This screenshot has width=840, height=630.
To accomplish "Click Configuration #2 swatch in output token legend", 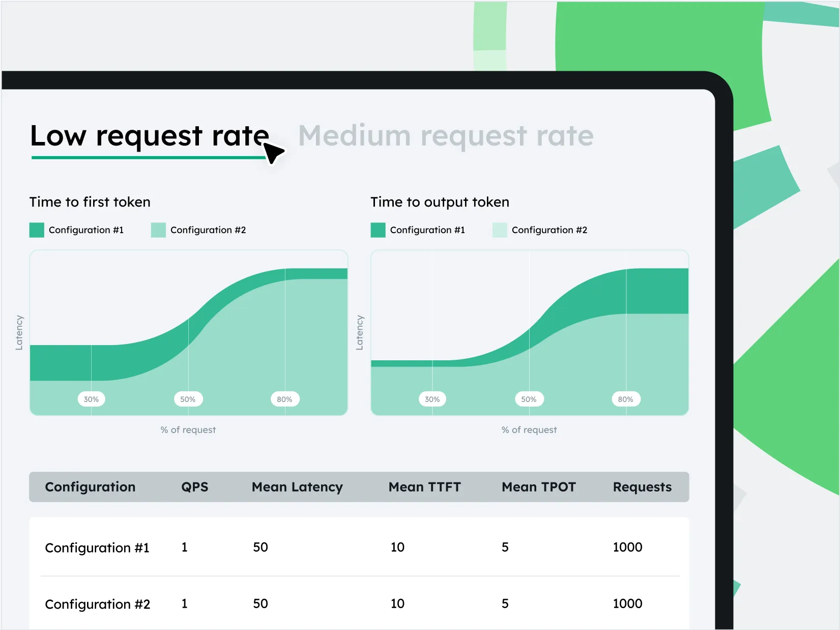I will click(500, 230).
